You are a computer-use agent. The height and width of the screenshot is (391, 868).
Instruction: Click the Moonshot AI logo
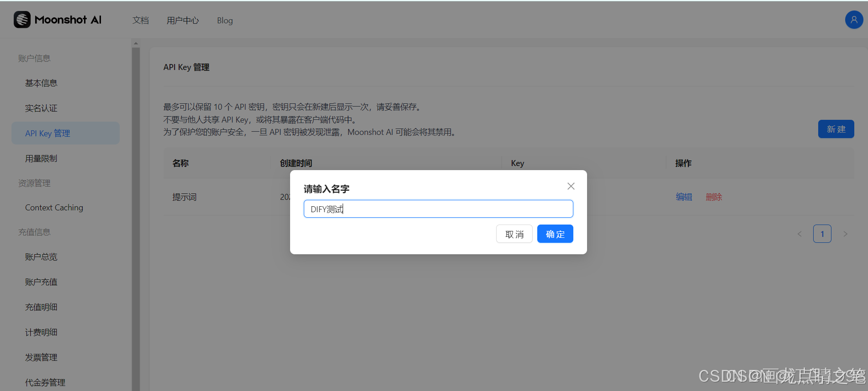[x=58, y=20]
